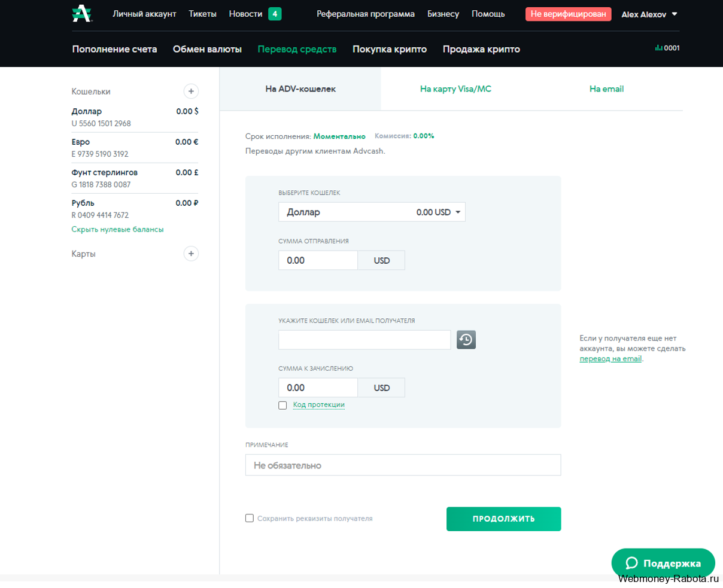Switch to На ADV-кошелек tab
Image resolution: width=723 pixels, height=588 pixels.
coord(300,89)
